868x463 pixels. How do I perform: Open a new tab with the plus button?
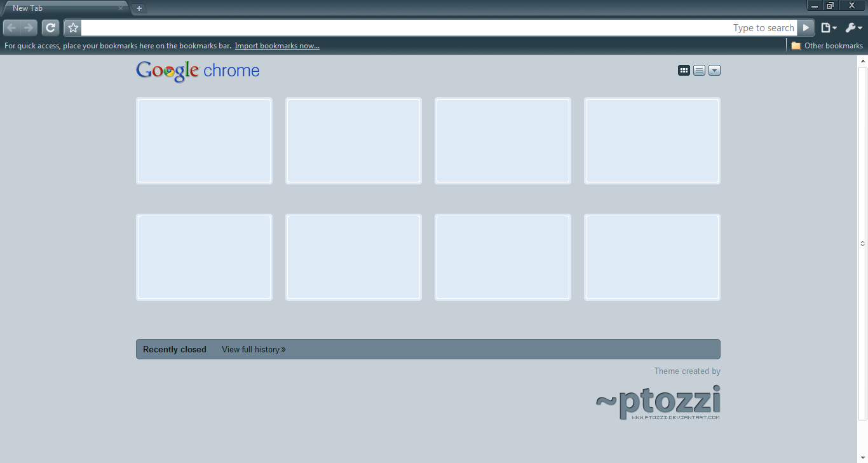tap(139, 8)
